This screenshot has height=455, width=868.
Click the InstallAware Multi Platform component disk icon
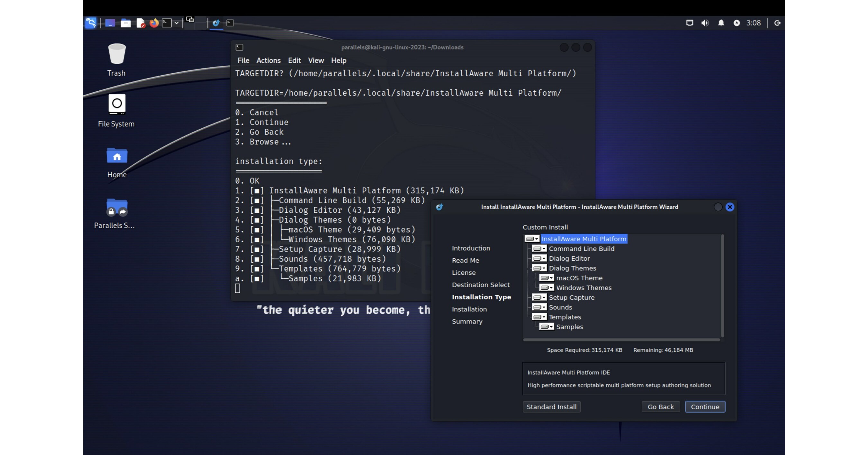[x=530, y=238]
